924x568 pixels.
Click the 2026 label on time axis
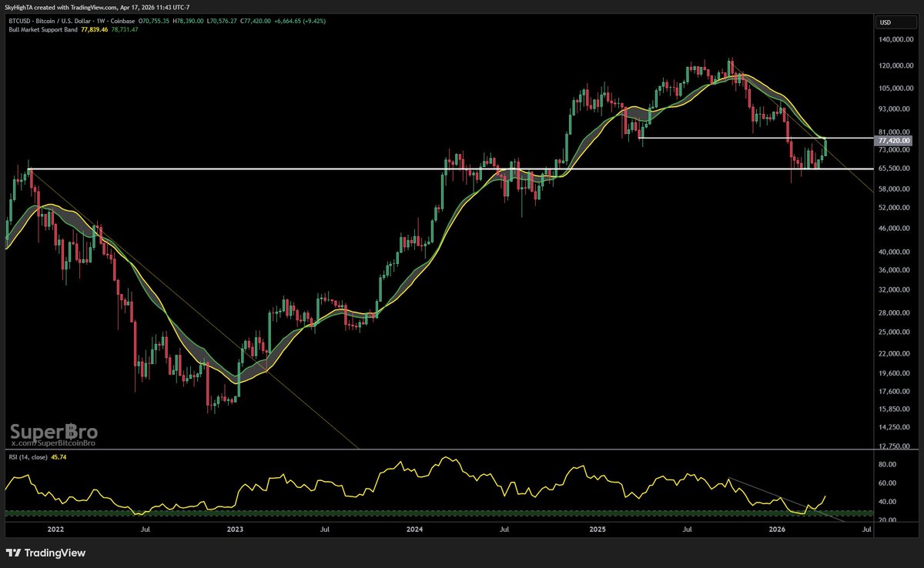[x=778, y=530]
